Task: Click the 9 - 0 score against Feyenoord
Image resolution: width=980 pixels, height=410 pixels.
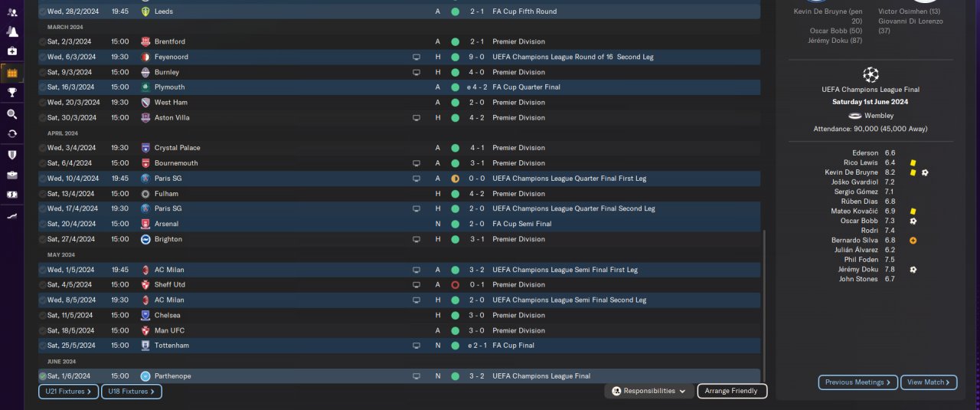Action: click(477, 57)
